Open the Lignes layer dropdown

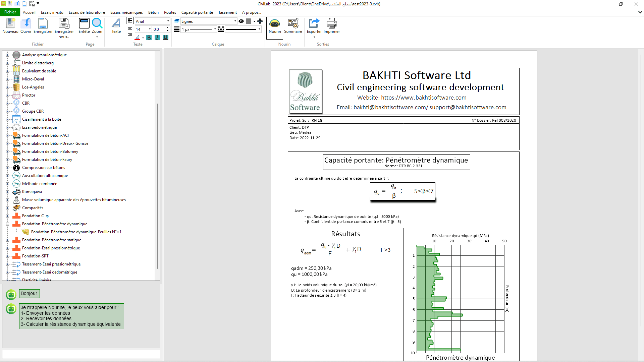coord(235,21)
